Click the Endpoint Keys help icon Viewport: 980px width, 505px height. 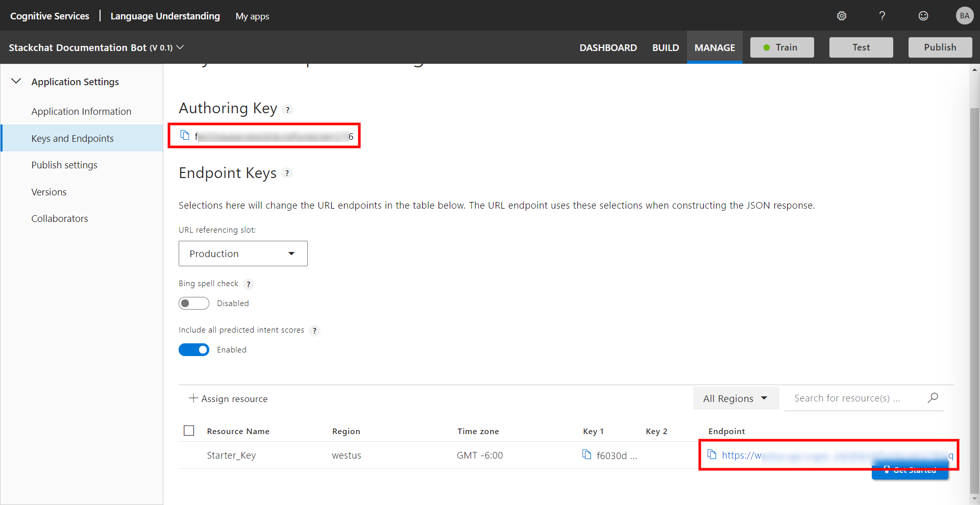287,173
